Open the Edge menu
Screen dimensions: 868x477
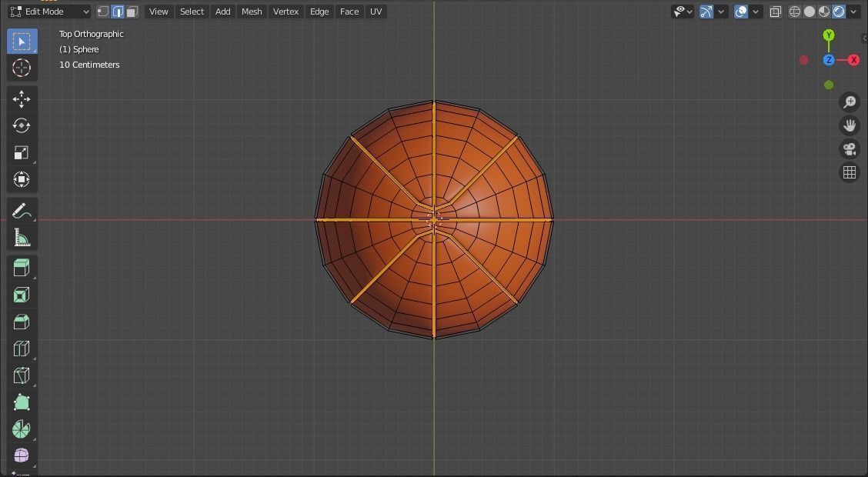coord(319,12)
